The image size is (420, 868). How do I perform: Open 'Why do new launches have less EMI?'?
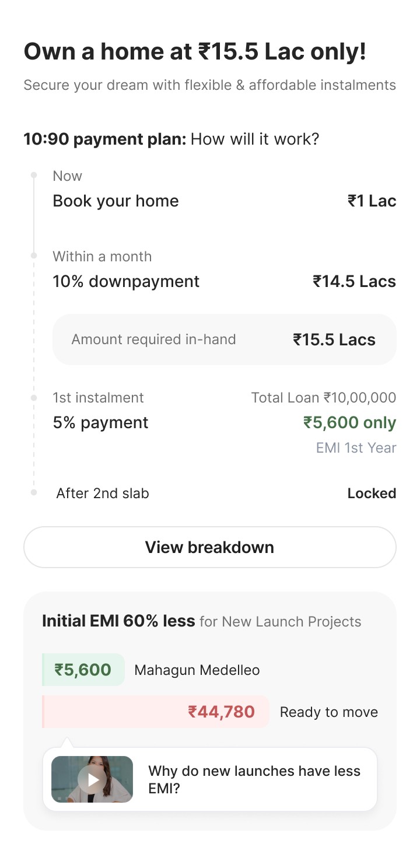pos(254,779)
